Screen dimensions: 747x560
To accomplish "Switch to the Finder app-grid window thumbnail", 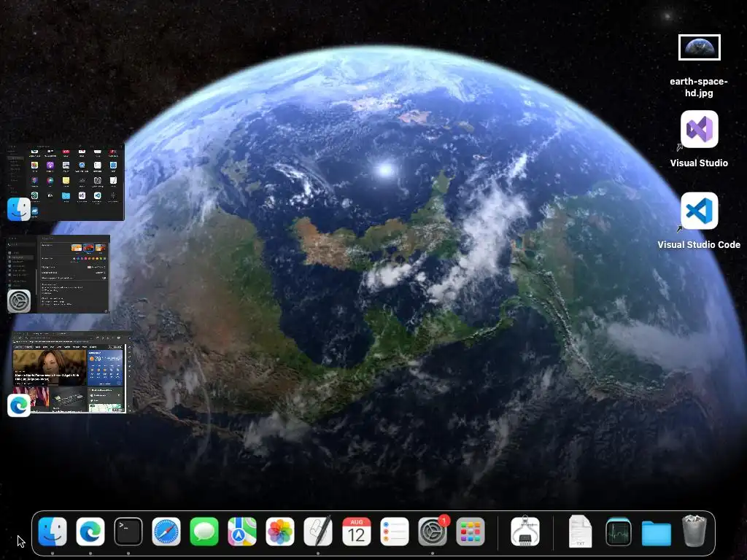I will click(x=66, y=183).
